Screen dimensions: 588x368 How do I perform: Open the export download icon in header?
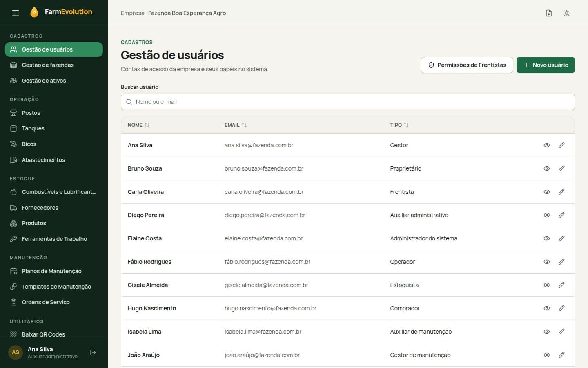(549, 13)
